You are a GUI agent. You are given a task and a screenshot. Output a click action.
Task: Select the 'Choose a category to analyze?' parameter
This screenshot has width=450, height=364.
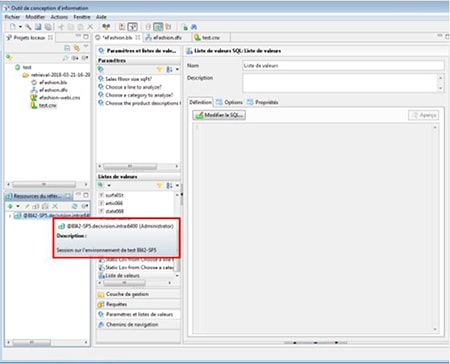click(x=135, y=95)
